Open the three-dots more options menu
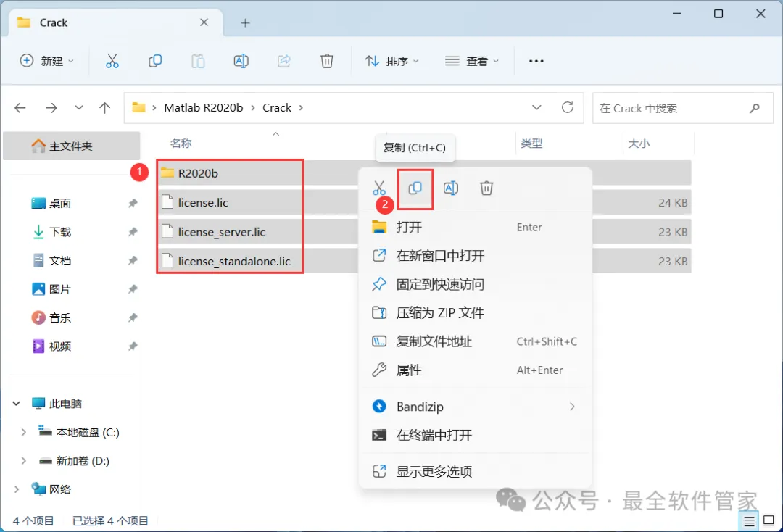Screen dimensions: 783x532 [536, 61]
